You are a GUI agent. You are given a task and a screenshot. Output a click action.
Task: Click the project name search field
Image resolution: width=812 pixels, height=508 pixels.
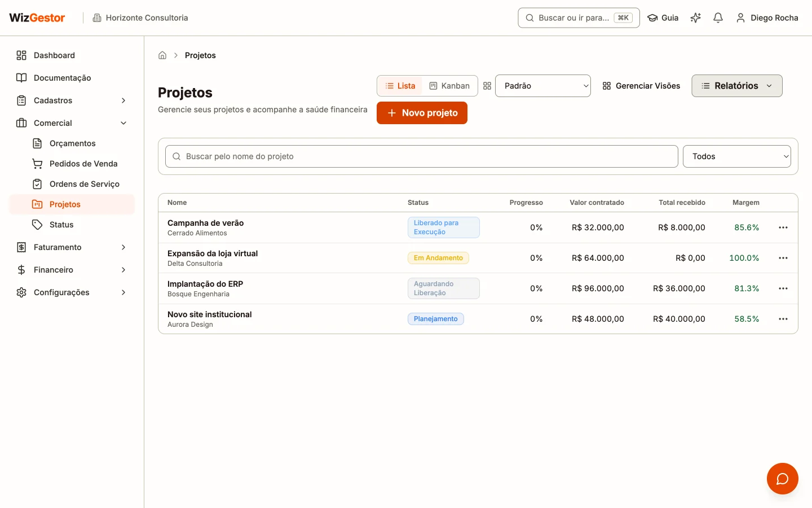pyautogui.click(x=422, y=156)
